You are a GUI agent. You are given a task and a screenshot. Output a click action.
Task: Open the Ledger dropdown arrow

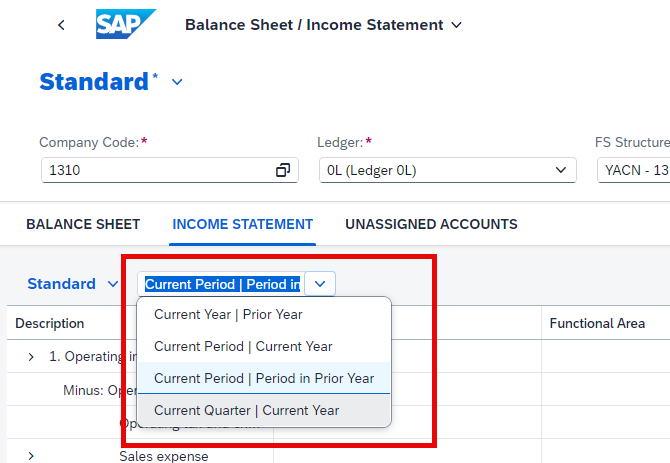click(561, 170)
